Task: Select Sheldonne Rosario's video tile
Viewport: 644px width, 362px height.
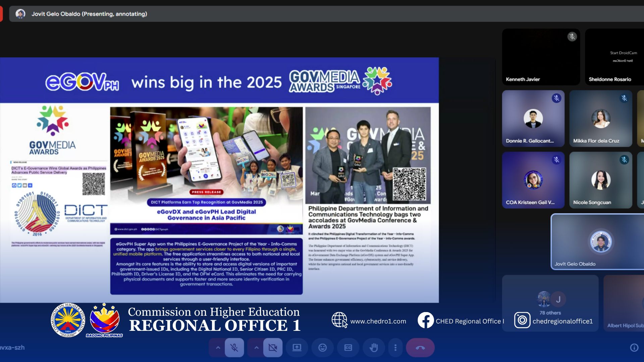Action: 614,57
